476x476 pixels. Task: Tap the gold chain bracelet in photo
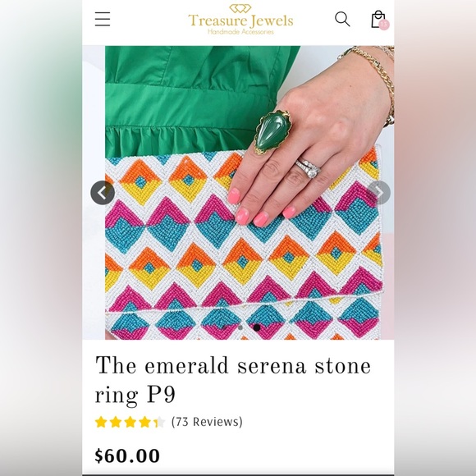click(371, 81)
